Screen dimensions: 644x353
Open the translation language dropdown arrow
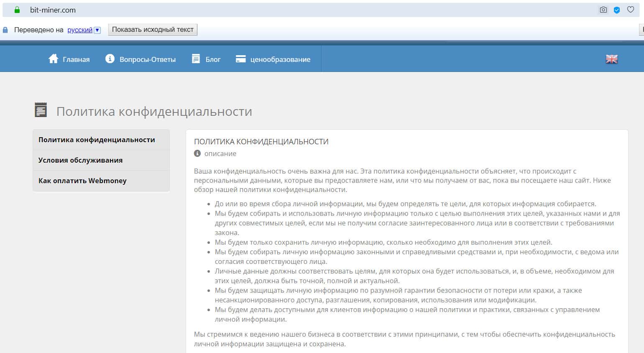pos(97,30)
